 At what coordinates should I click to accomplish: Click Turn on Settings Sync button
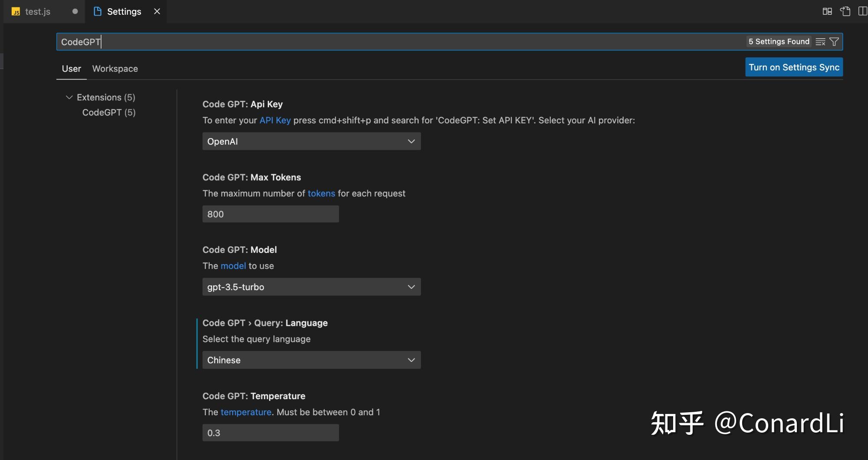point(794,67)
